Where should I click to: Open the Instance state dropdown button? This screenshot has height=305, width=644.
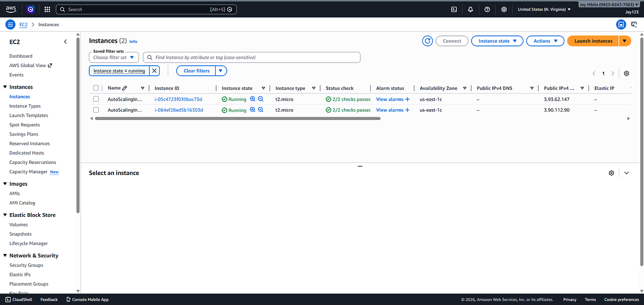point(497,41)
